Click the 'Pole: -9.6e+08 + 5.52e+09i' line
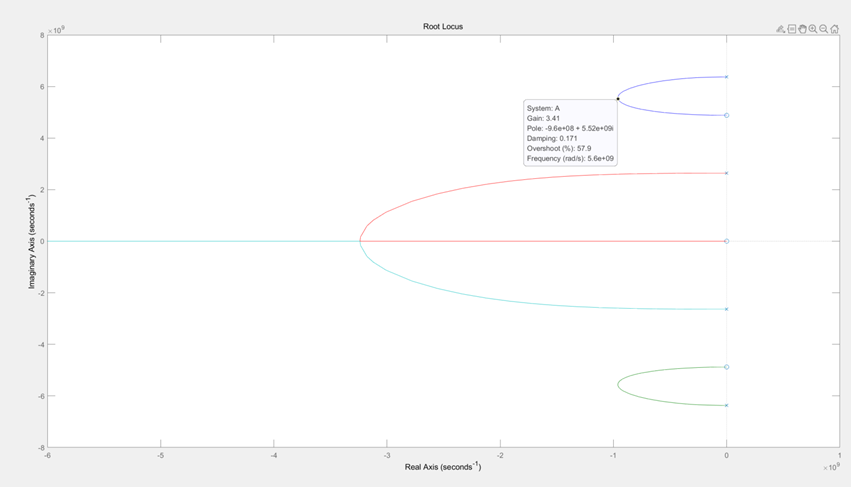Image resolution: width=851 pixels, height=487 pixels. point(570,129)
